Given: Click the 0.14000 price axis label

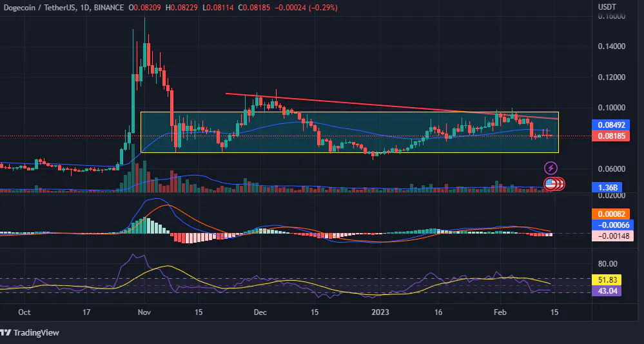Looking at the screenshot, I should coord(611,46).
